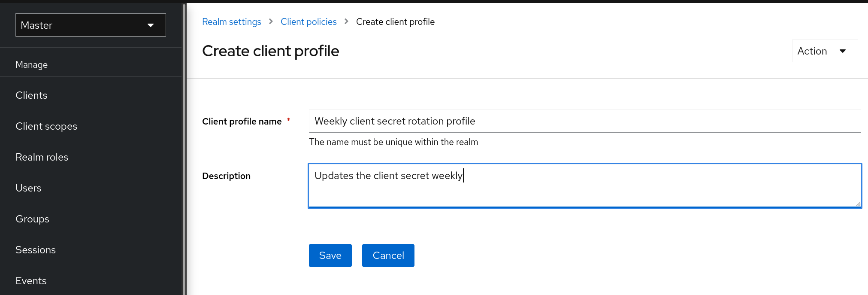Click the Action dropdown caret arrow
Image resolution: width=868 pixels, height=295 pixels.
click(843, 51)
